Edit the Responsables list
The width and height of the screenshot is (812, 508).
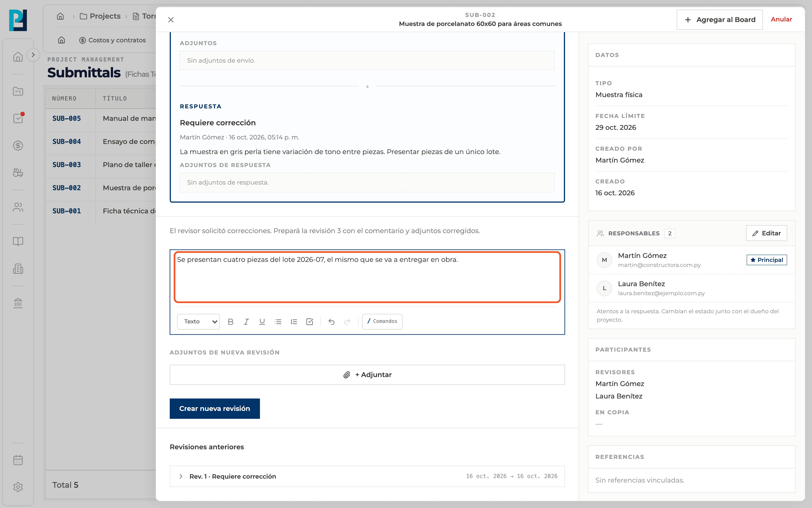pos(766,233)
